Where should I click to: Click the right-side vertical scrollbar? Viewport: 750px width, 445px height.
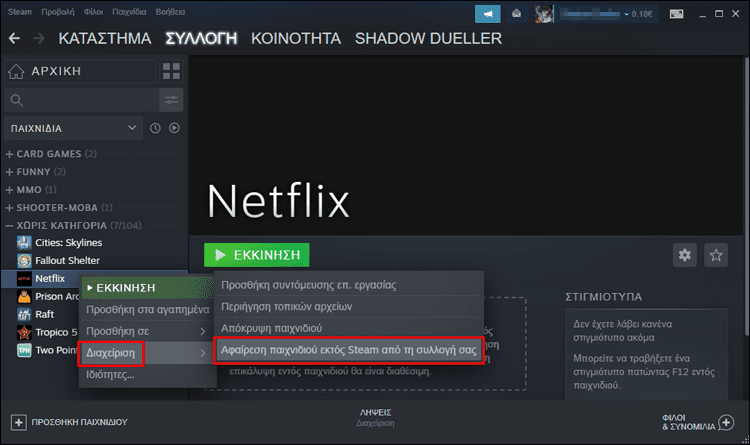tap(747, 196)
